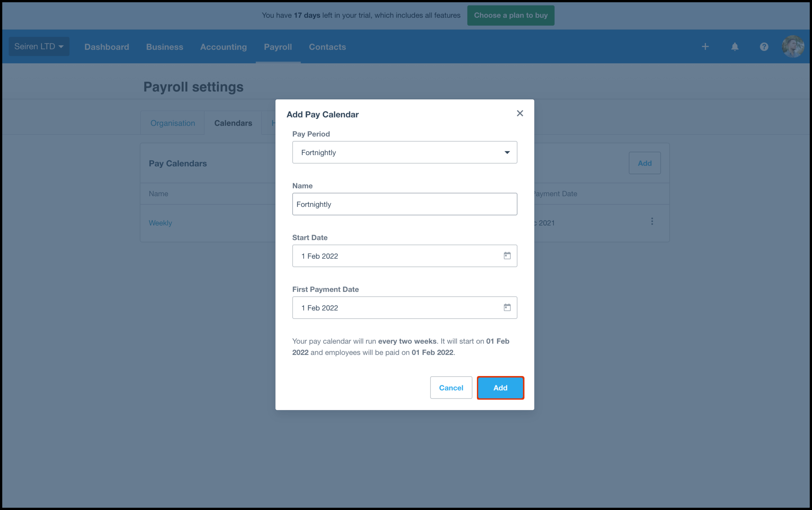The height and width of the screenshot is (510, 812).
Task: Click Choose a plan to buy
Action: tap(510, 15)
